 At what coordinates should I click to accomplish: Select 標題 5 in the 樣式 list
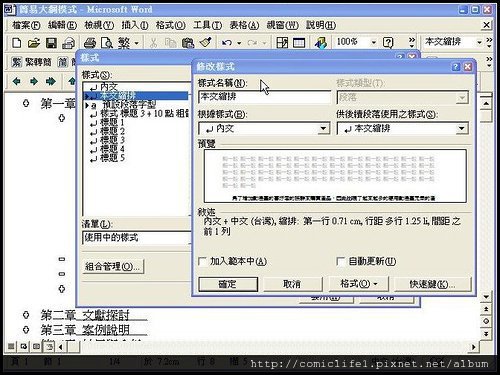[x=112, y=158]
